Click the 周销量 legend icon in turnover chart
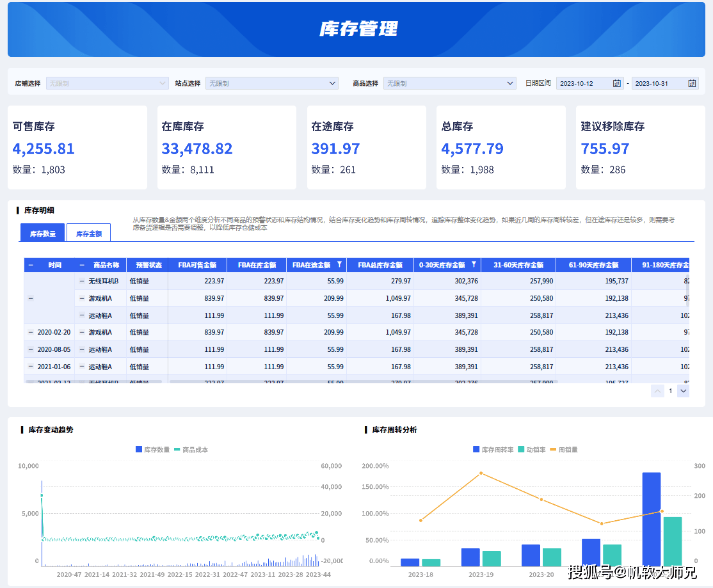 [x=554, y=449]
